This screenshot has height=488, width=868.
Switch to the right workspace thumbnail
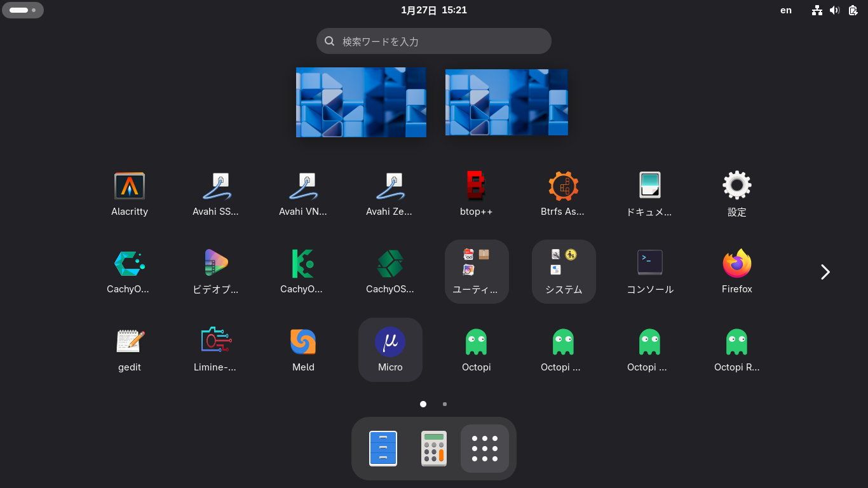point(506,102)
